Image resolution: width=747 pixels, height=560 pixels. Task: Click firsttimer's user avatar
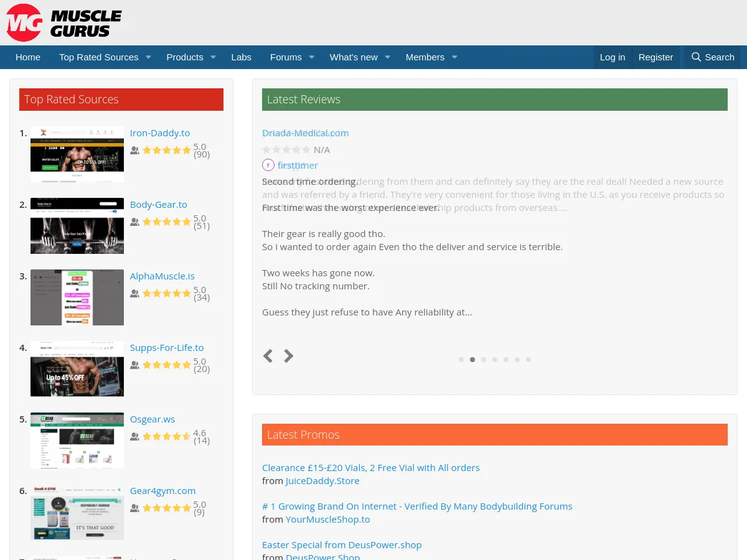point(268,165)
